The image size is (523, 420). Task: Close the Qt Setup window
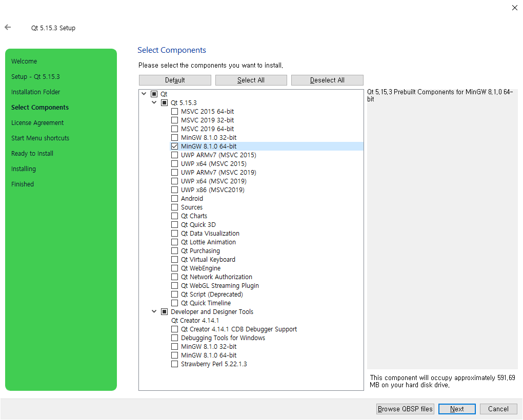pos(515,8)
